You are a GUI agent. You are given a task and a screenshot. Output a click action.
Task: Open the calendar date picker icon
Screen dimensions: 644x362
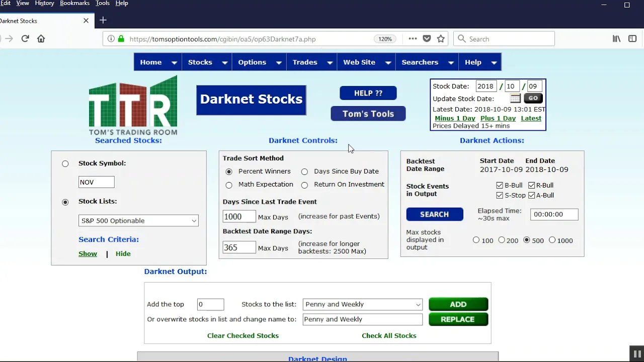tap(515, 99)
